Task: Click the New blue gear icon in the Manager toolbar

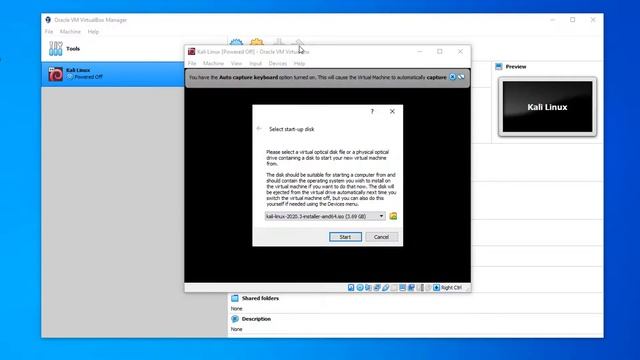Action: click(236, 42)
